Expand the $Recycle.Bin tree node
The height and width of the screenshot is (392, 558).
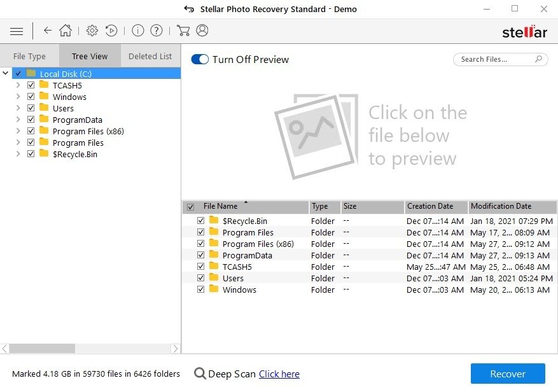[x=18, y=154]
